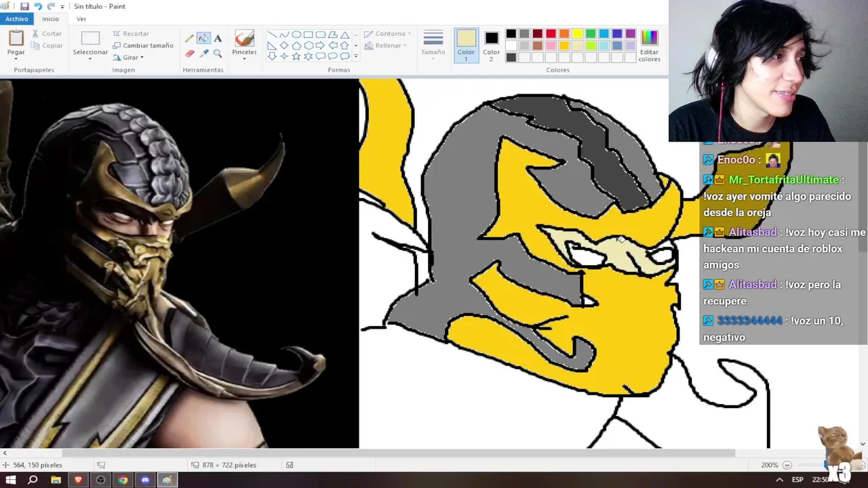Click the Cortar scissors button

click(x=47, y=33)
